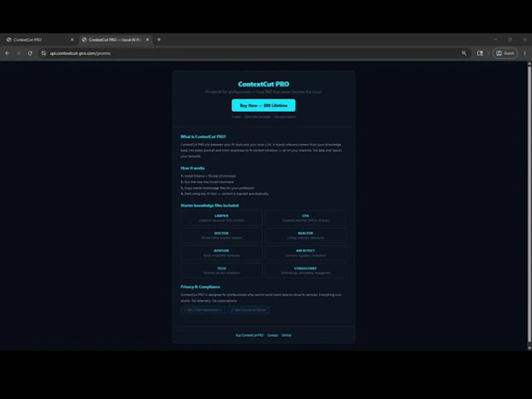Open the Guest profile button
The image size is (532, 399).
(505, 53)
